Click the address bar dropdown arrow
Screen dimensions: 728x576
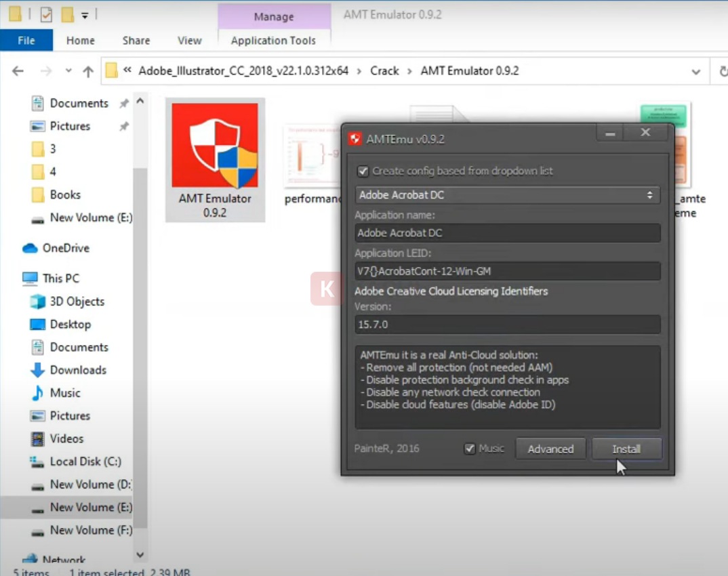[696, 71]
